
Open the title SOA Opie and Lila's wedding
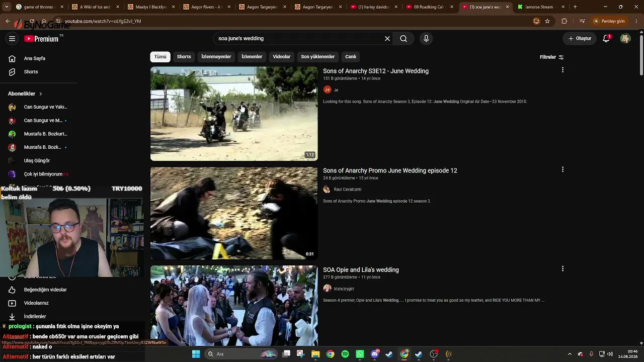(x=361, y=270)
